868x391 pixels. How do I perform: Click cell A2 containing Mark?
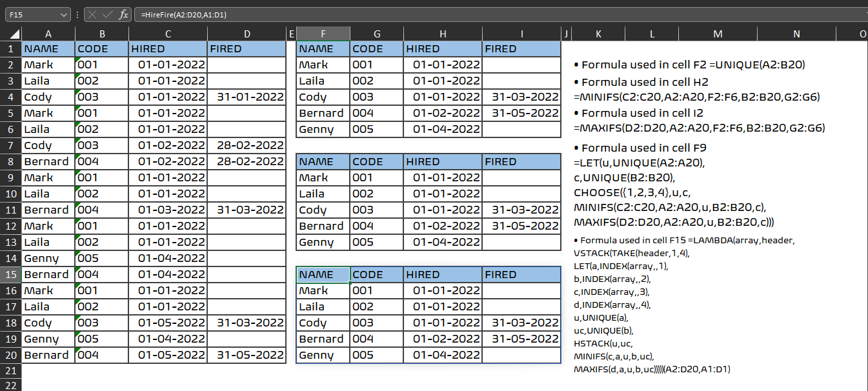coord(48,65)
